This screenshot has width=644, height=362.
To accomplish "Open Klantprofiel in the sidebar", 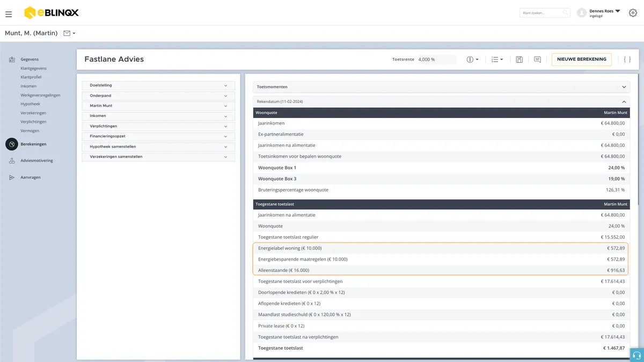I will (31, 77).
